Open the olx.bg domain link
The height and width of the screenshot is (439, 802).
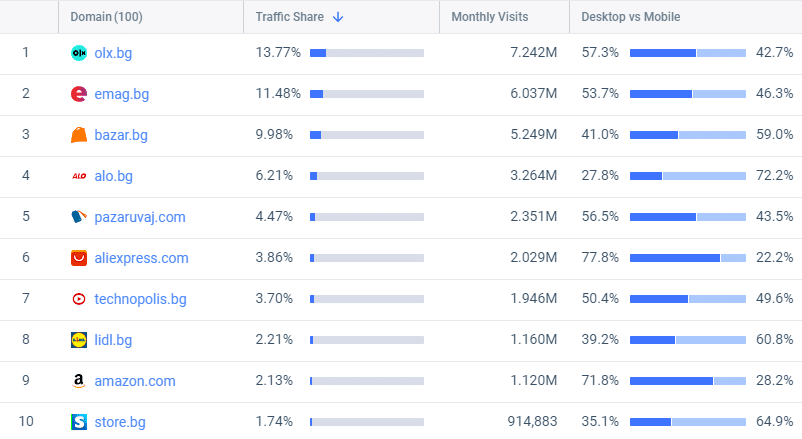[x=113, y=53]
